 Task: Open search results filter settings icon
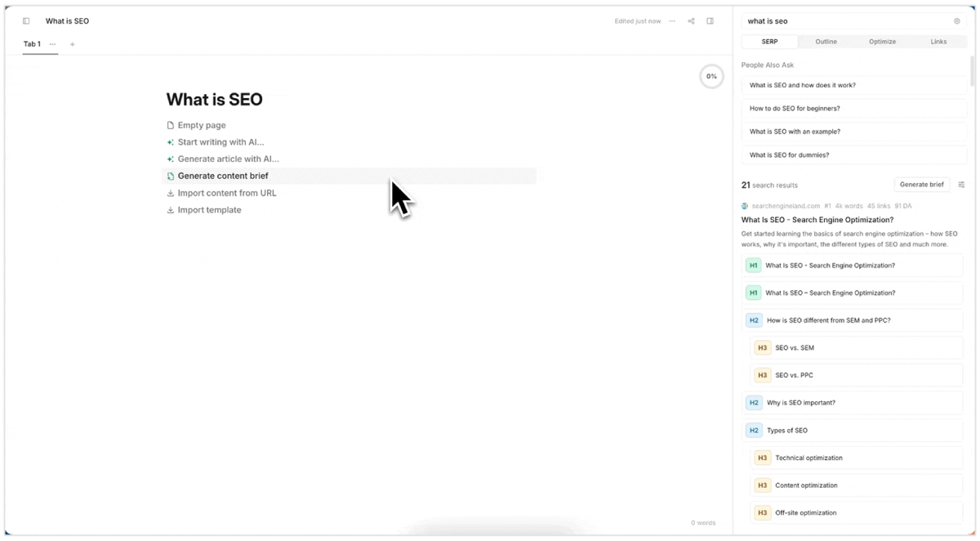[x=961, y=185]
